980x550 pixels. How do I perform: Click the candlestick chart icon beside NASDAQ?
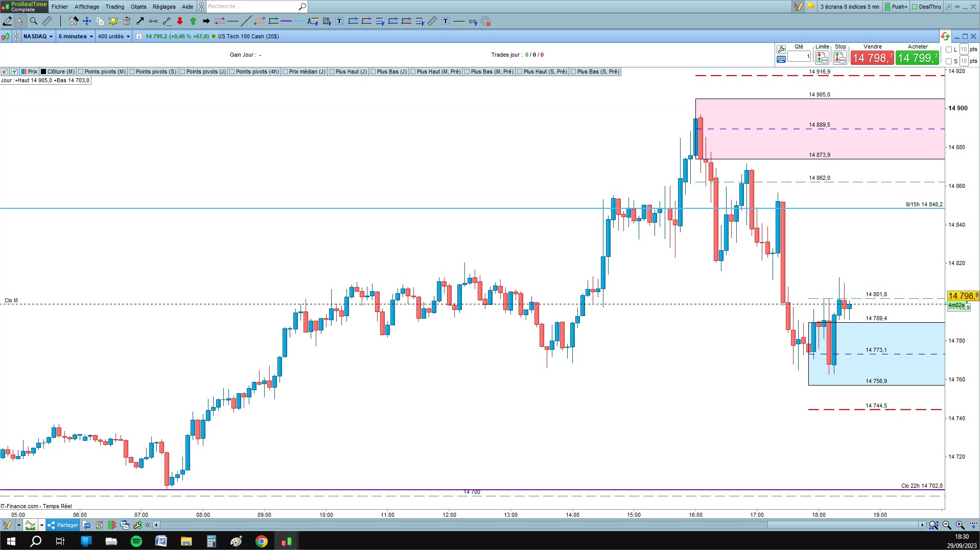point(6,36)
